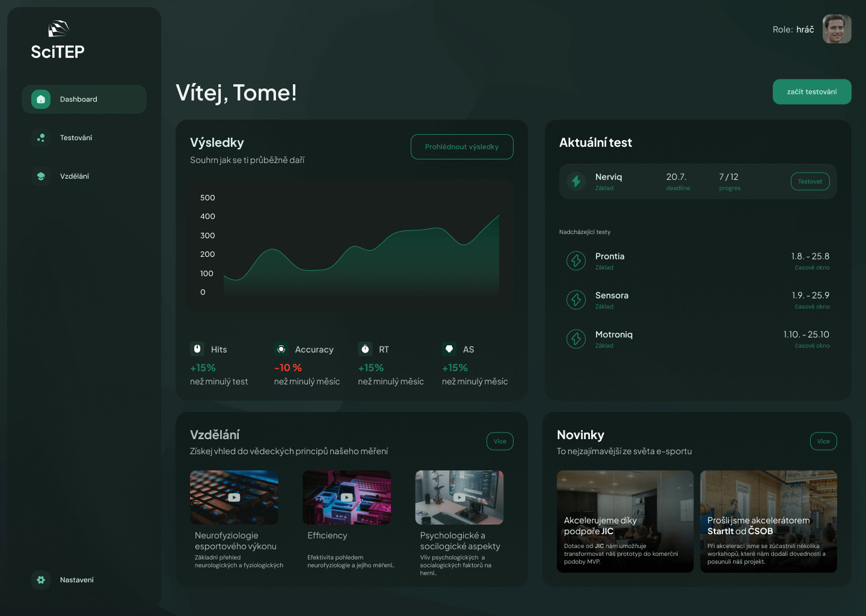This screenshot has height=616, width=866.
Task: Switch to the Testování menu item
Action: (x=76, y=138)
